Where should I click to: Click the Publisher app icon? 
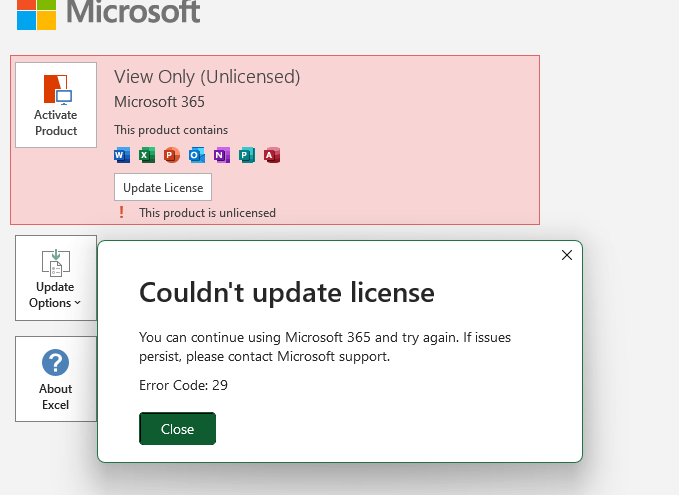[x=247, y=155]
